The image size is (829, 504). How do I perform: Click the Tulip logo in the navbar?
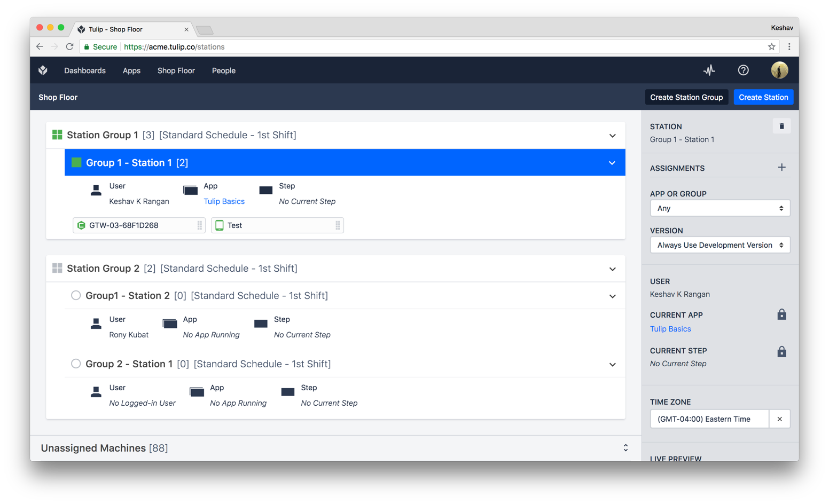43,70
